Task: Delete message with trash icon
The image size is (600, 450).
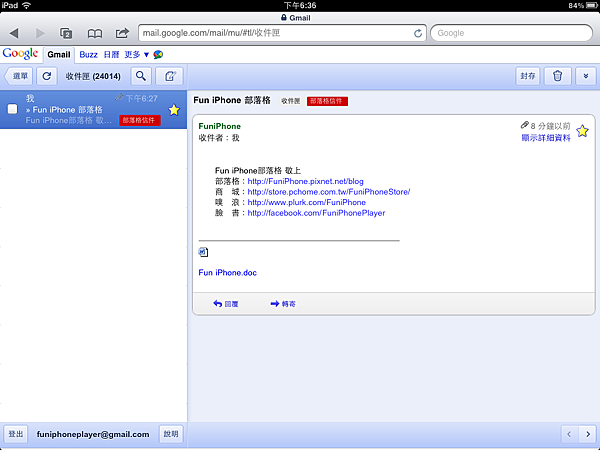Action: [558, 76]
